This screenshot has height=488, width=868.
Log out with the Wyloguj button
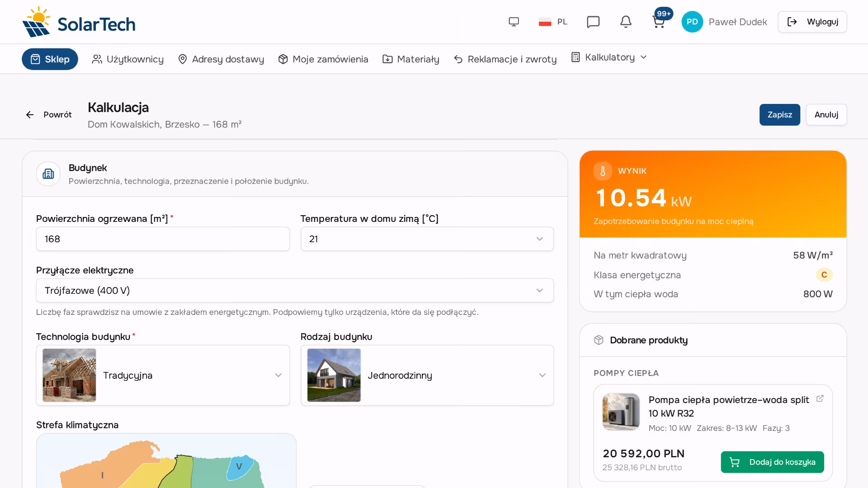tap(812, 22)
